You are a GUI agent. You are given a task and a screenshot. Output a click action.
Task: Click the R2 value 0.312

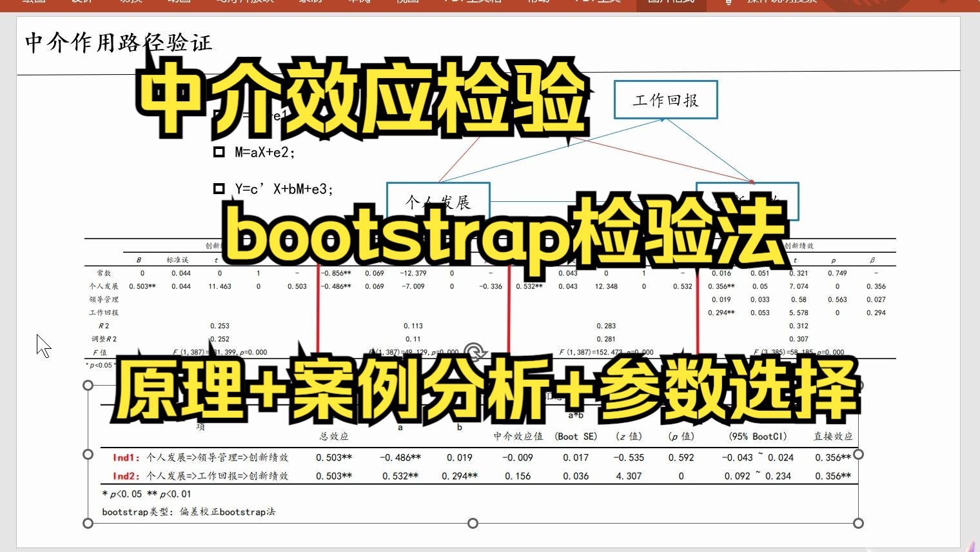point(799,326)
